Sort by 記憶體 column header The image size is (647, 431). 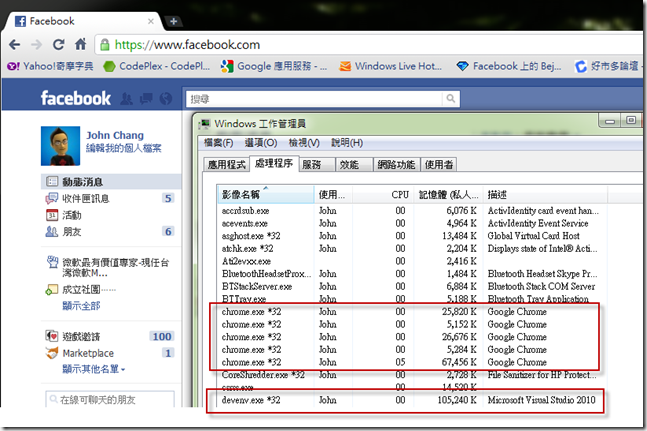point(449,195)
